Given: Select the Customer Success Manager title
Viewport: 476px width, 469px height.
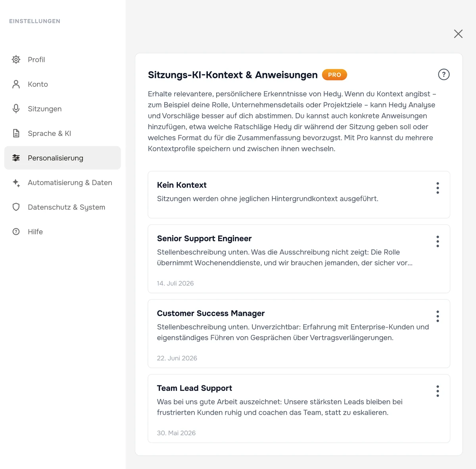Looking at the screenshot, I should (x=211, y=314).
